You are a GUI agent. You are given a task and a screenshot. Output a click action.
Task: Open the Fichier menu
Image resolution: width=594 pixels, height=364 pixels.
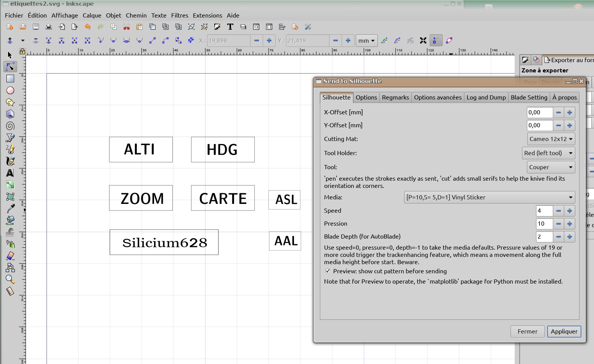tap(14, 16)
